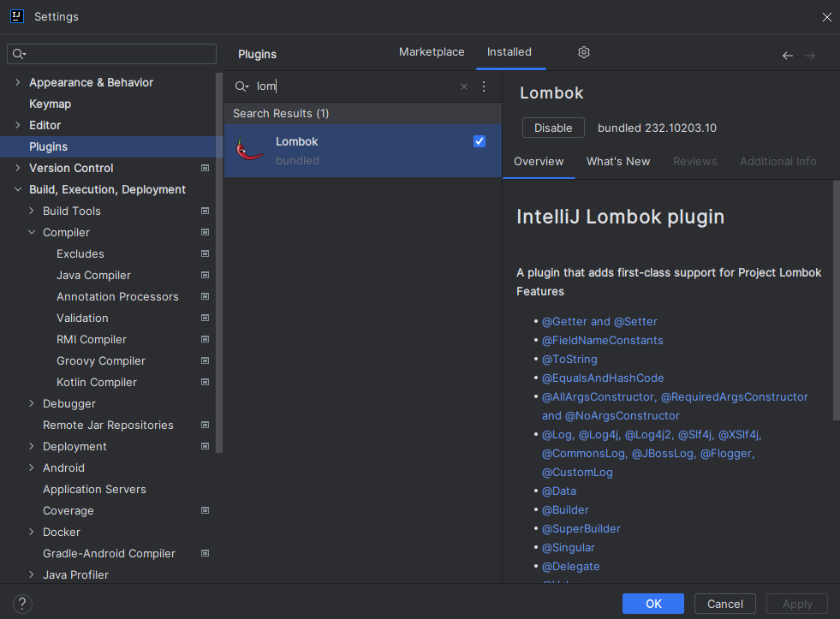Screen dimensions: 840x619
Task: Collapse Build, Execution, Deployment node
Action: click(18, 189)
